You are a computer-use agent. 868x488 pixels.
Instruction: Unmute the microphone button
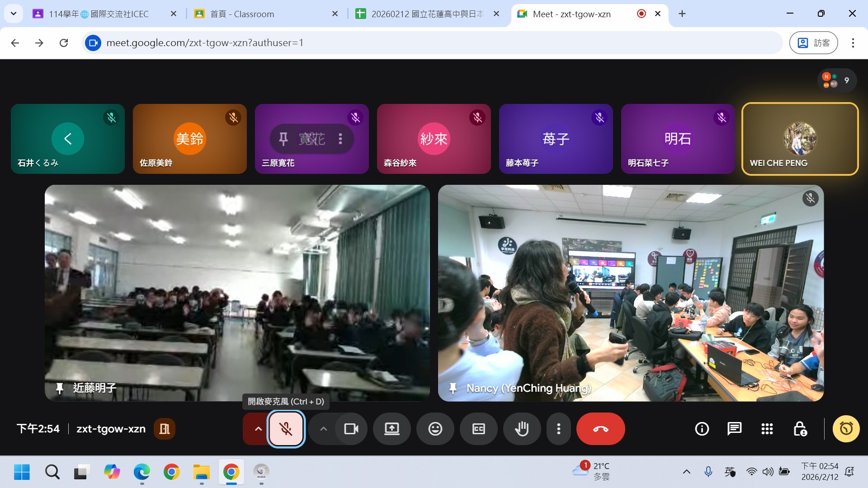[286, 429]
